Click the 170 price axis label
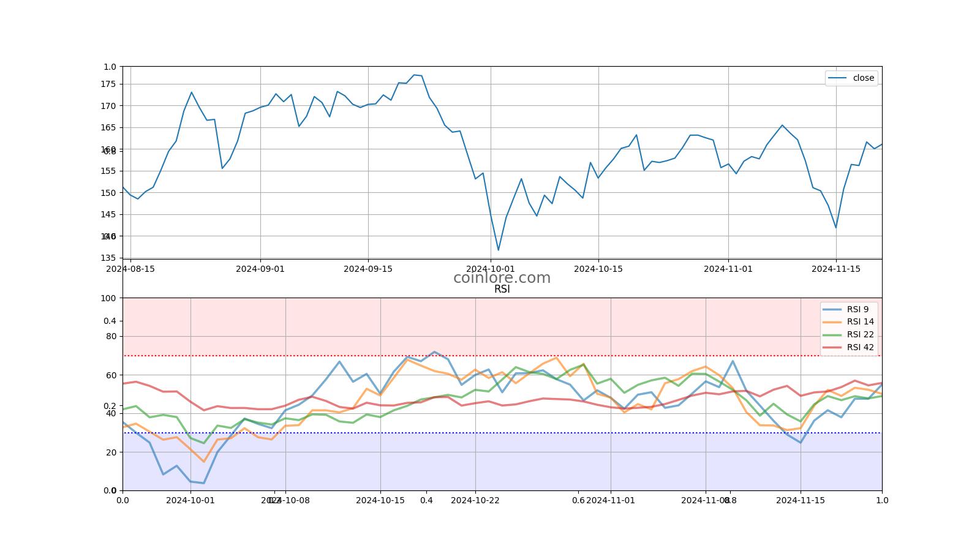This screenshot has width=980, height=551. point(108,106)
